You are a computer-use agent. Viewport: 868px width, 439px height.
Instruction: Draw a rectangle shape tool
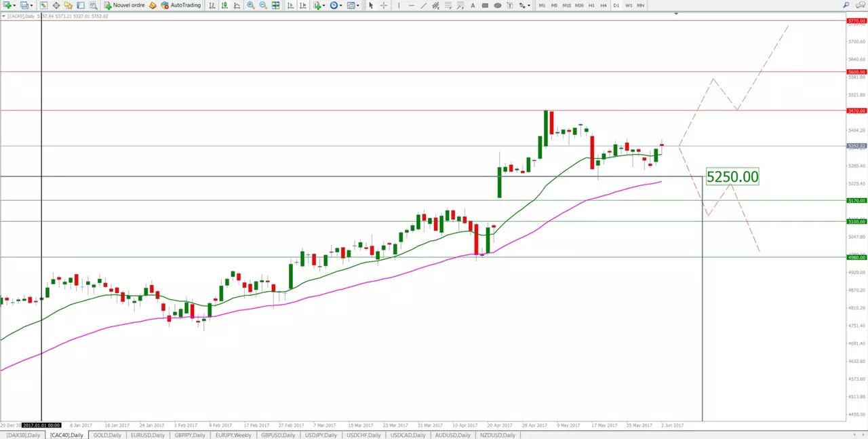coord(485,5)
